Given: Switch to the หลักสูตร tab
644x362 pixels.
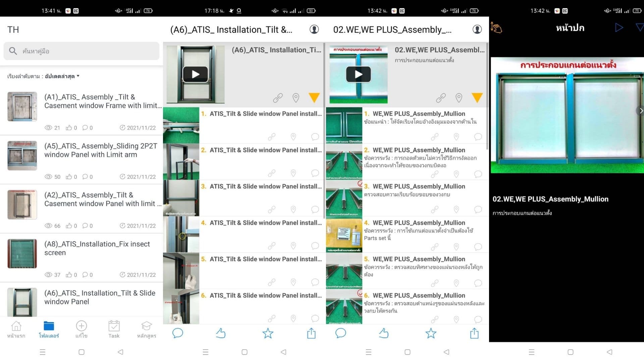Looking at the screenshot, I should pos(147,329).
